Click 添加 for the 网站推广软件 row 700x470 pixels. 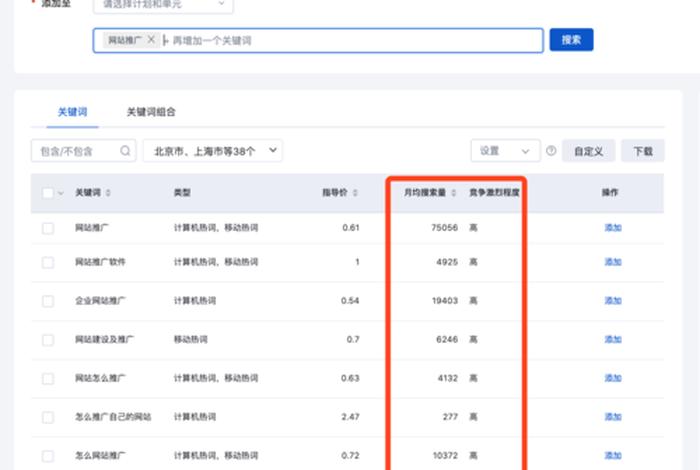click(x=613, y=262)
